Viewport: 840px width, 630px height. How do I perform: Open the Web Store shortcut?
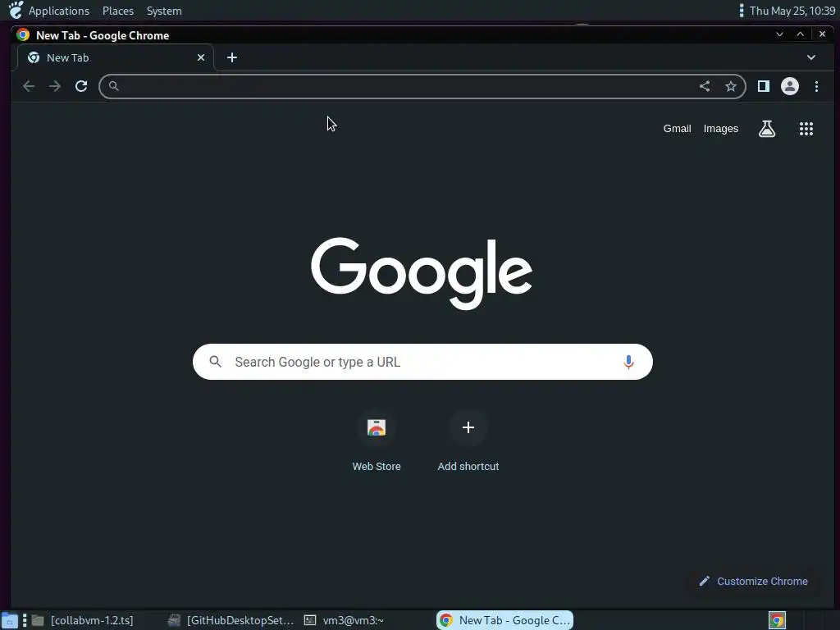coord(376,427)
